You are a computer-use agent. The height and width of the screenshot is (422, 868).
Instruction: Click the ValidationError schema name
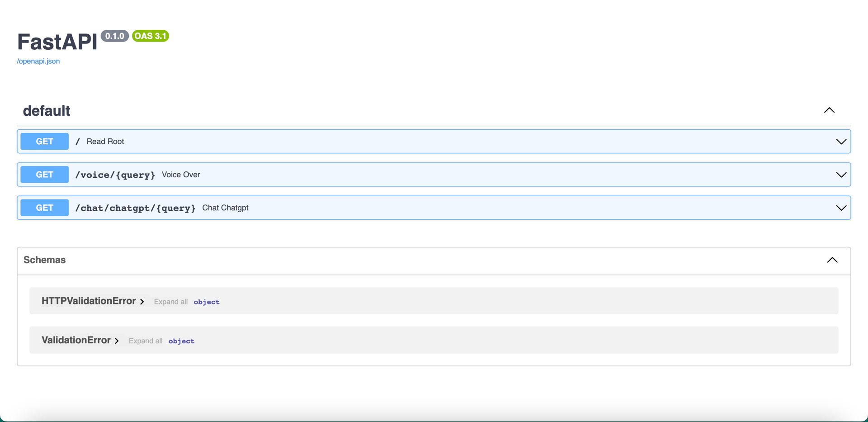click(76, 340)
